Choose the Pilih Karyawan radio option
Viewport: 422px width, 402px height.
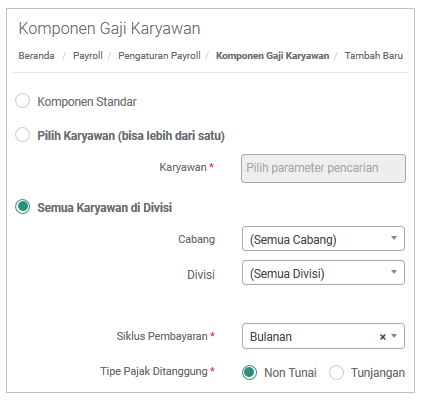point(23,135)
